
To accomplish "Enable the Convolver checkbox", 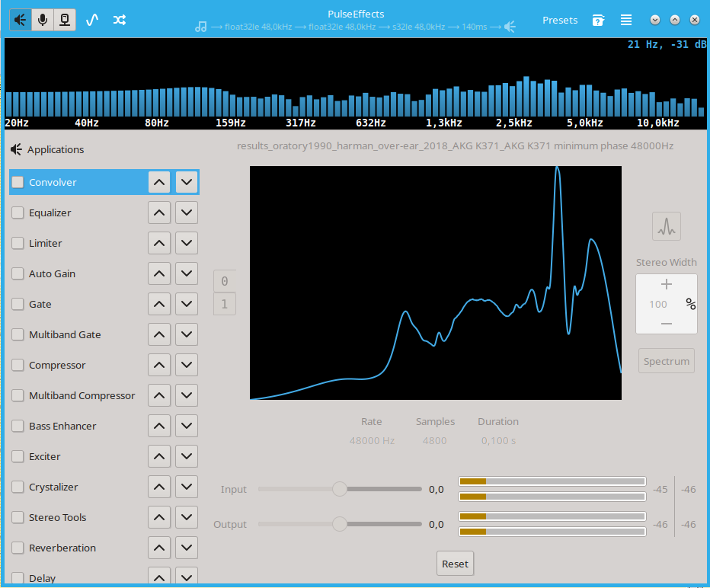I will pos(18,182).
